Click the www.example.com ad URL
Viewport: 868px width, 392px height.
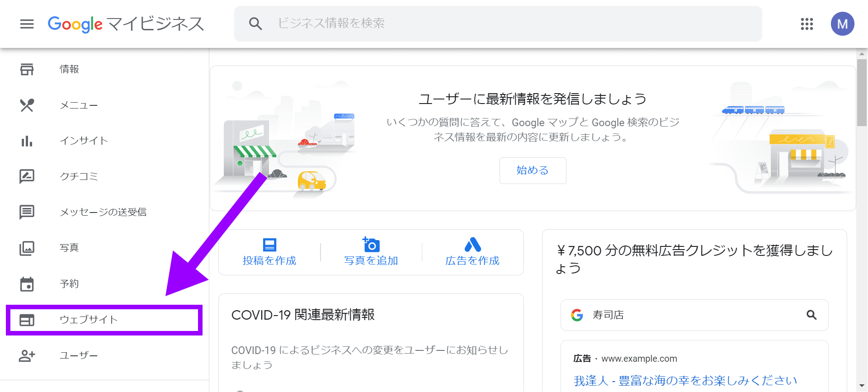(639, 359)
